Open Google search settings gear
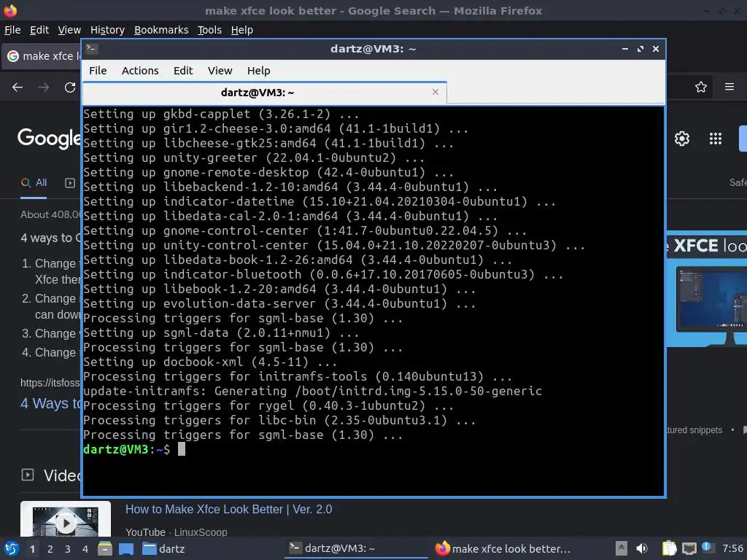Screen dimensions: 747x560 [x=682, y=139]
